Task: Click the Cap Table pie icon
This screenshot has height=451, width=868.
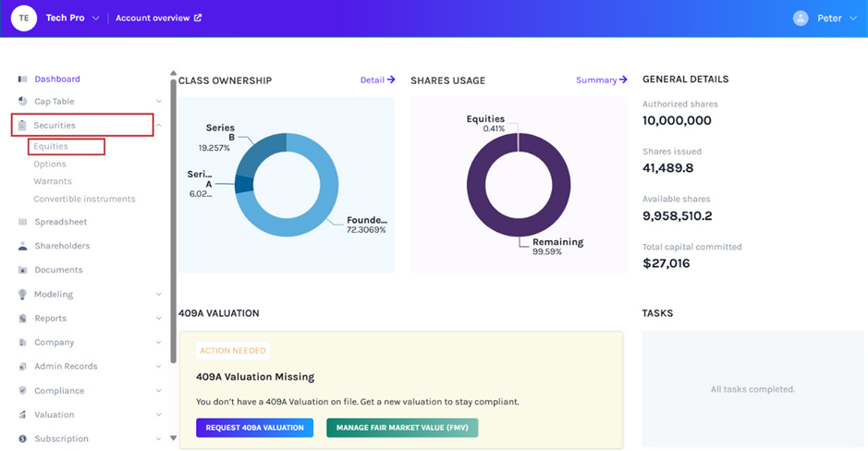Action: 23,102
